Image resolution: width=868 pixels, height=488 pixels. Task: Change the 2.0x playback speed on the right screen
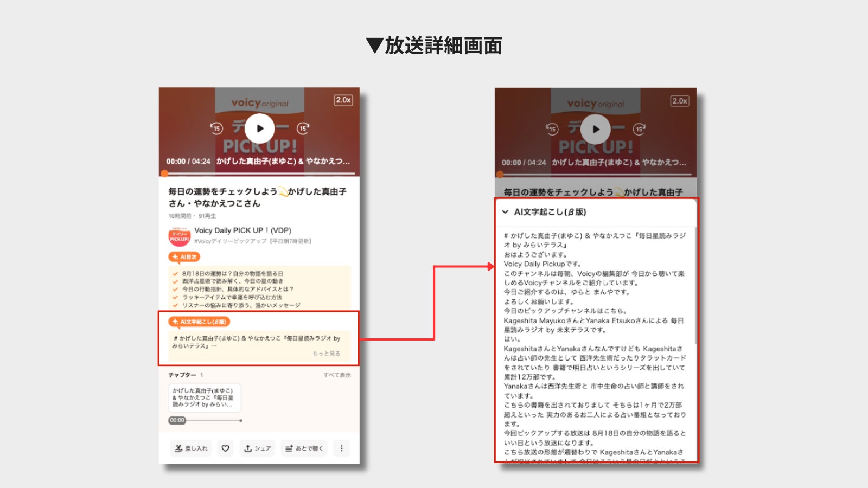(680, 101)
